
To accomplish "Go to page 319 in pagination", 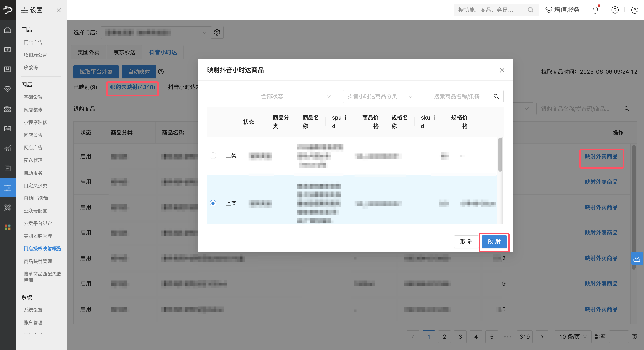I will point(524,337).
